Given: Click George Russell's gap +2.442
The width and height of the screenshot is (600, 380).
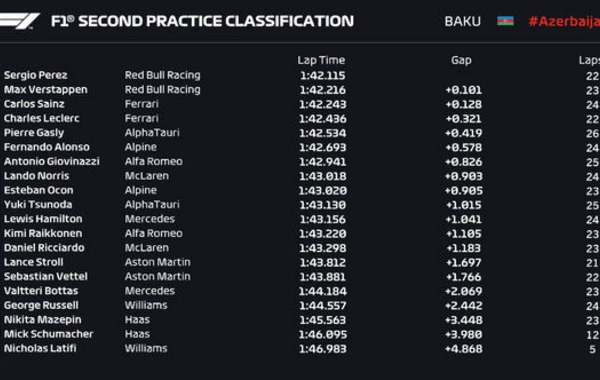Looking at the screenshot, I should [463, 305].
